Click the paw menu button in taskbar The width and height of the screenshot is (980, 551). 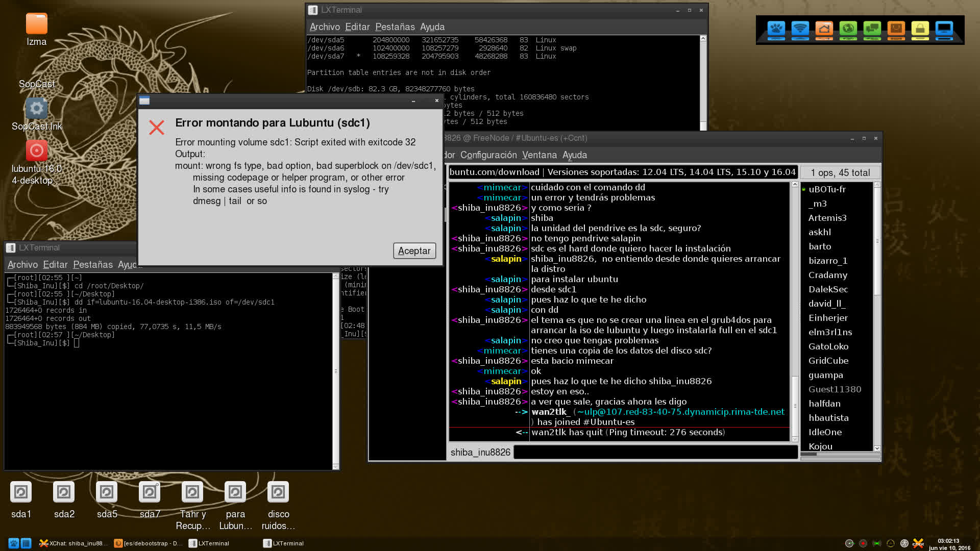tap(14, 543)
